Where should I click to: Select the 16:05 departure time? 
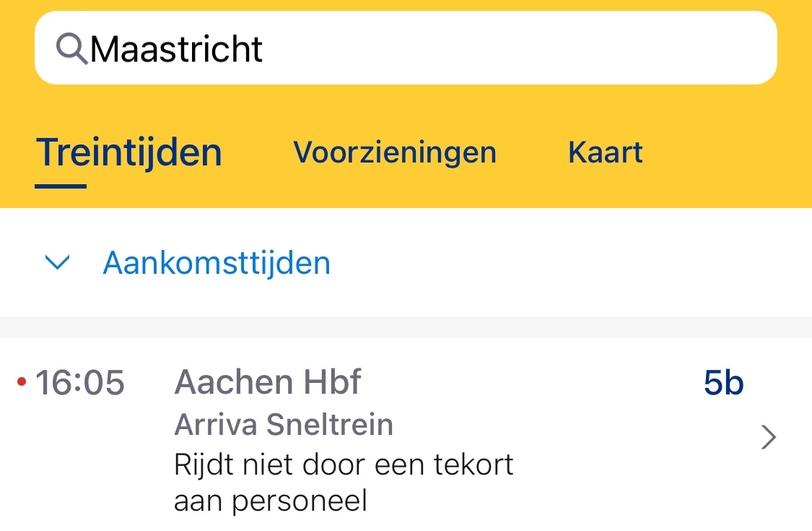click(x=80, y=382)
